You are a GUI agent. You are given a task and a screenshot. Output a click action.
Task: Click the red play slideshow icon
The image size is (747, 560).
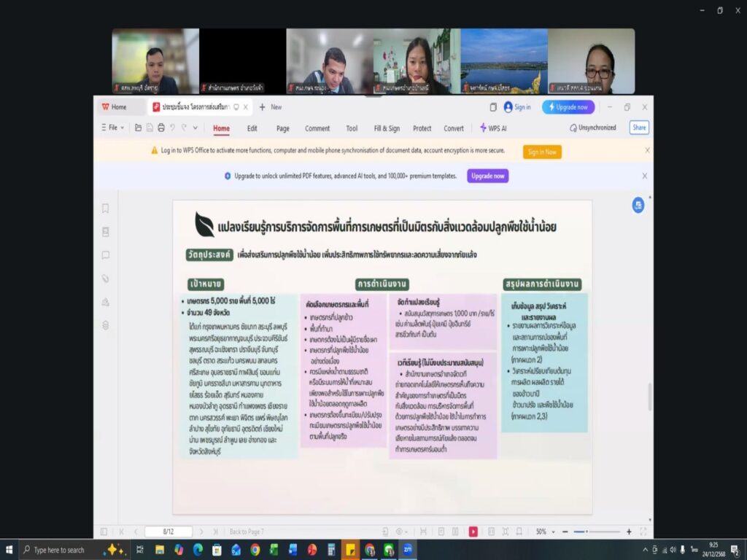473,532
